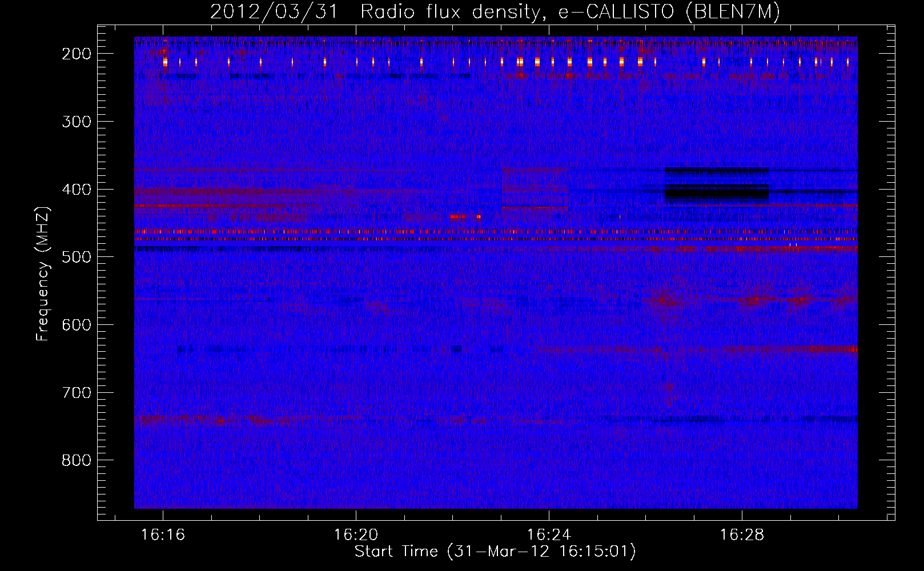Click the 800 frequency tick label
This screenshot has height=571, width=924.
tap(76, 460)
